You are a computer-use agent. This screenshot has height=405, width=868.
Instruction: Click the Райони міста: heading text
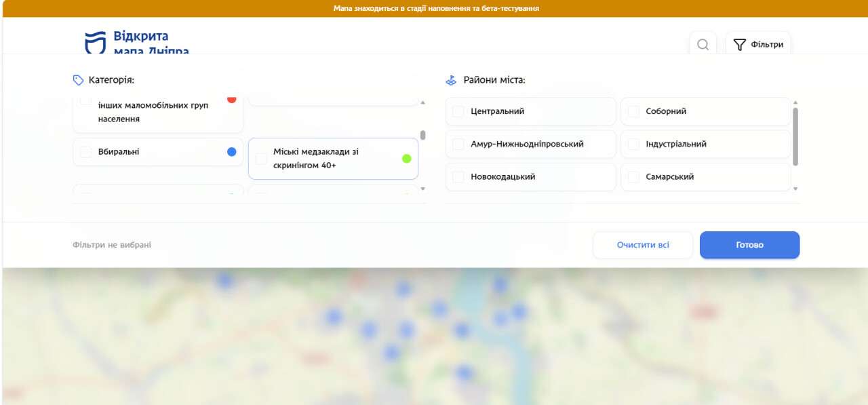point(494,80)
